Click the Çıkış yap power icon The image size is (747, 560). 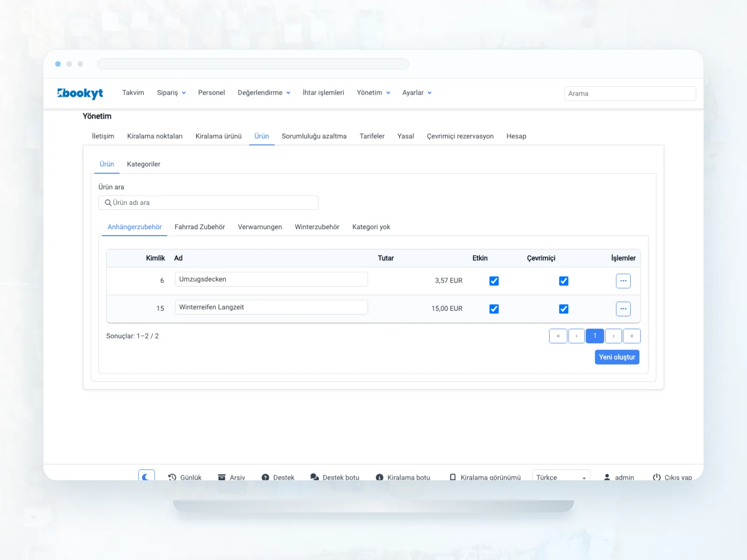click(x=657, y=477)
